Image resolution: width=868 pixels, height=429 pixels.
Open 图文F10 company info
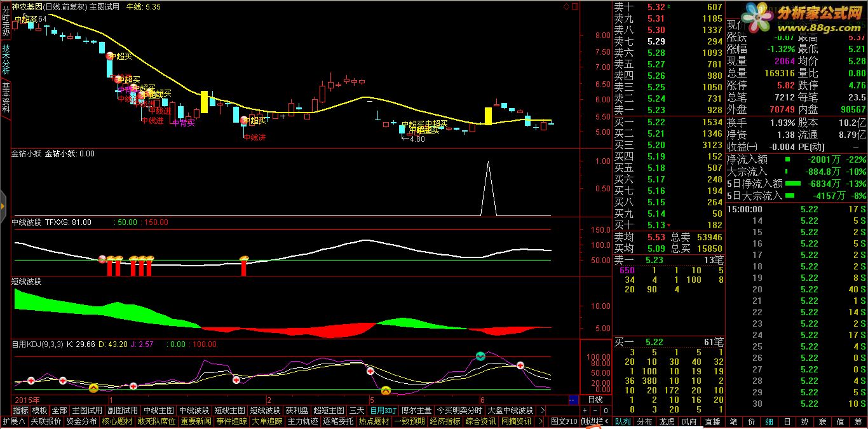[x=564, y=421]
